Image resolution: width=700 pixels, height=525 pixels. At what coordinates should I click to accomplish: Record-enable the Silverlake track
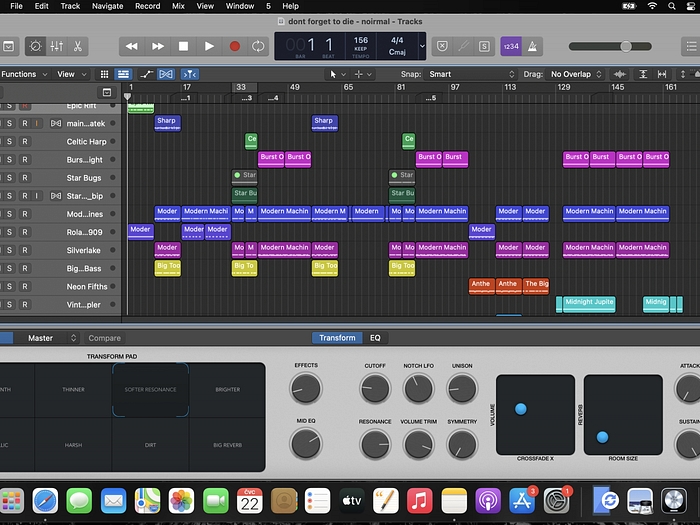(x=24, y=250)
